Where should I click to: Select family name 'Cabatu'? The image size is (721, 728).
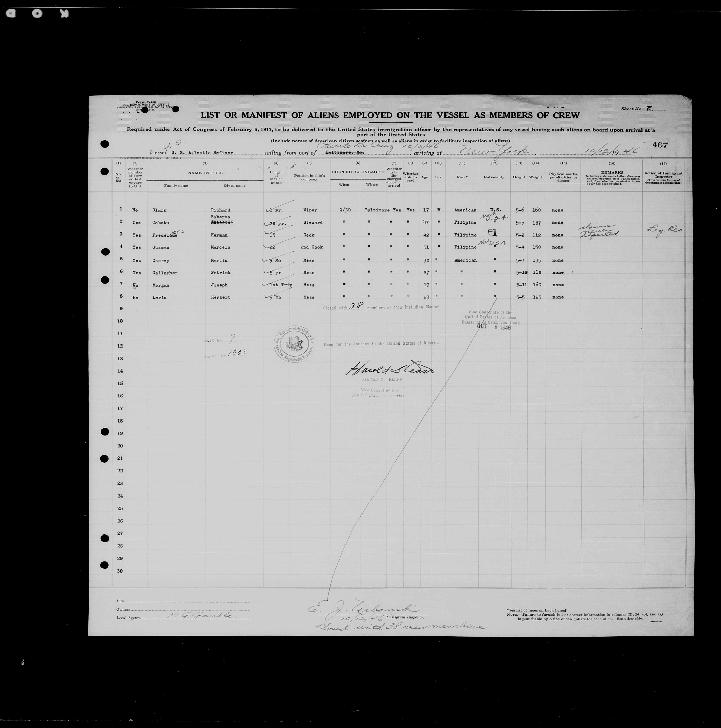click(161, 223)
